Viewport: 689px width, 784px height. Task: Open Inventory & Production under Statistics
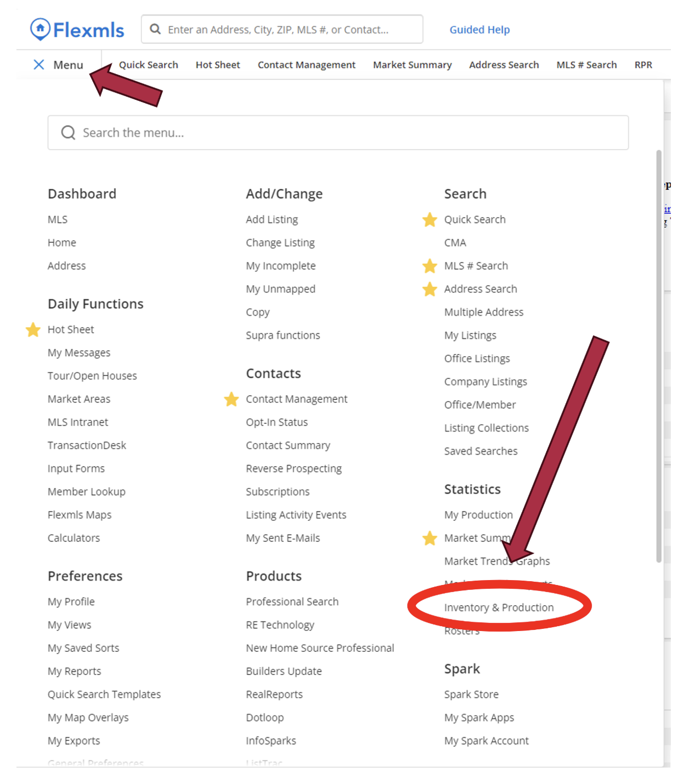tap(499, 607)
